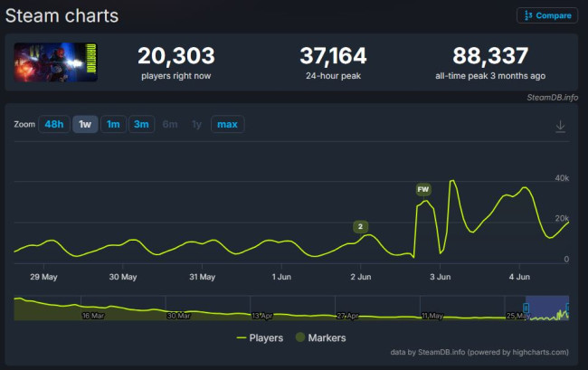The image size is (588, 370).
Task: Click the right navigator range handle
Action: tap(568, 308)
